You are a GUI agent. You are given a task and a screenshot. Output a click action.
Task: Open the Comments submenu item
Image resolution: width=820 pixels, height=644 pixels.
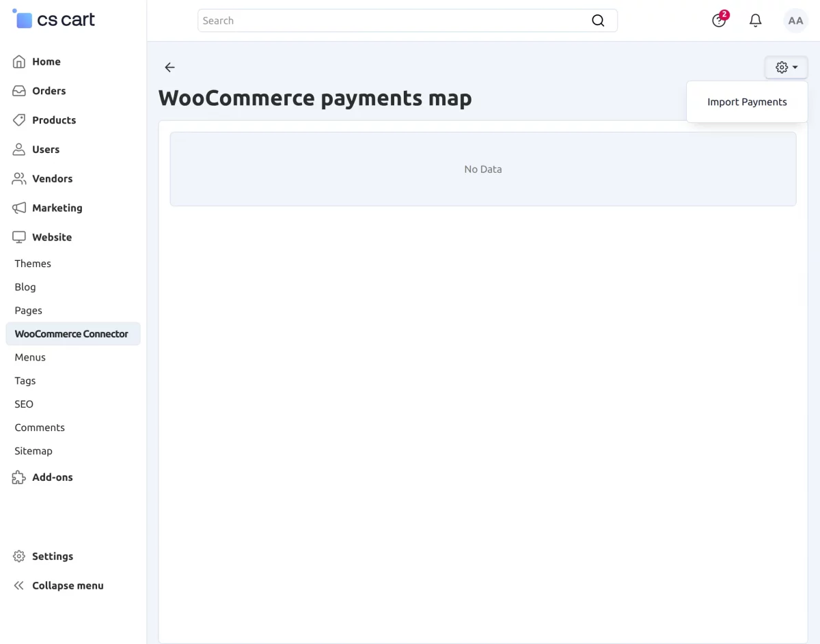[x=40, y=428]
